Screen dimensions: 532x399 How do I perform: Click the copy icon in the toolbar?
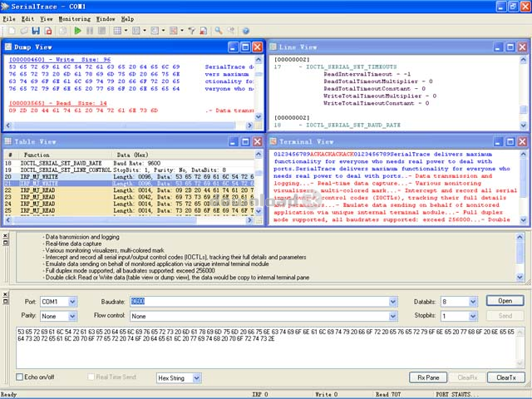point(63,31)
